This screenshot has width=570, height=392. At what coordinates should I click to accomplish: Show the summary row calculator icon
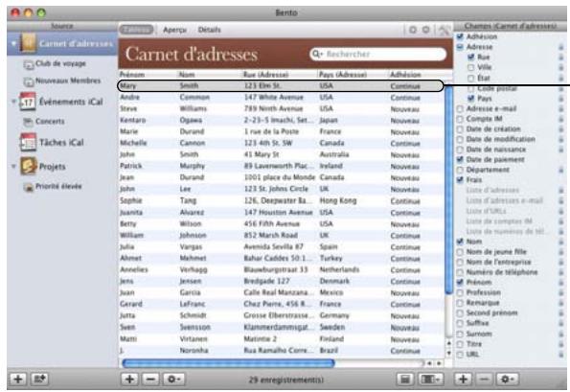pyautogui.click(x=405, y=380)
